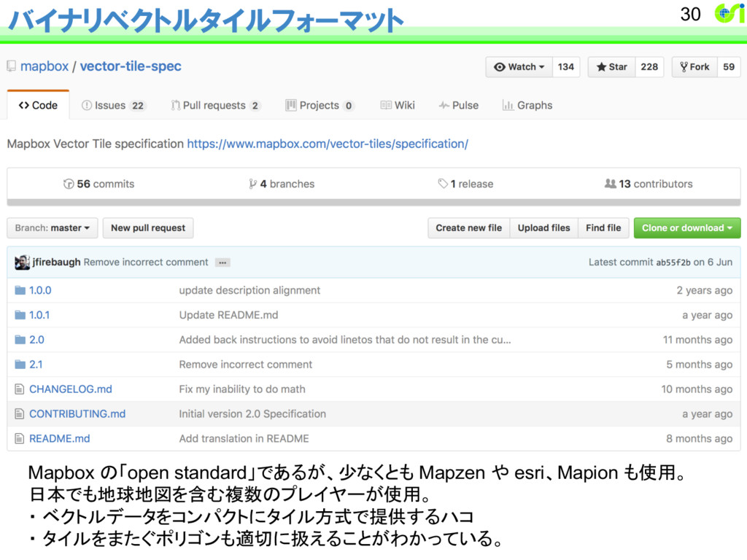Click the folder icon next to 2.0
This screenshot has width=747, height=560.
point(20,340)
